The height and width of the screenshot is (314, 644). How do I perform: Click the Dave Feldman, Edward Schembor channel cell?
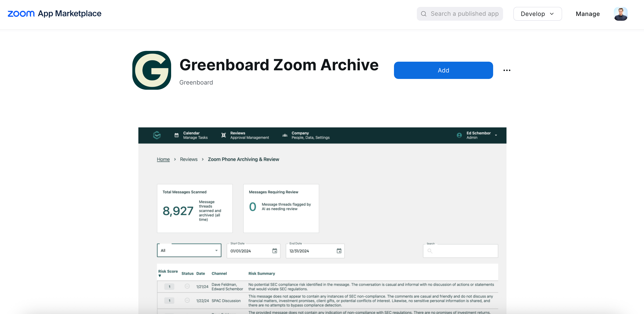point(227,286)
